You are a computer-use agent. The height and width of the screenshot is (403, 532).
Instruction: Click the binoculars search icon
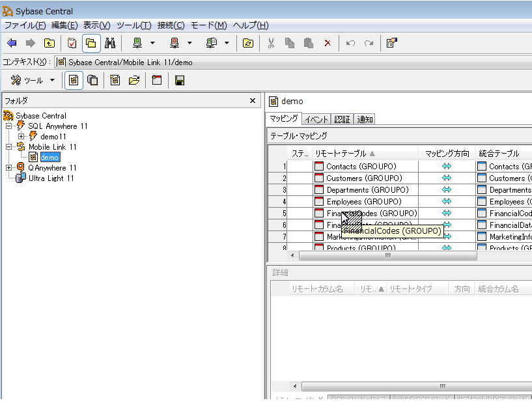click(110, 43)
